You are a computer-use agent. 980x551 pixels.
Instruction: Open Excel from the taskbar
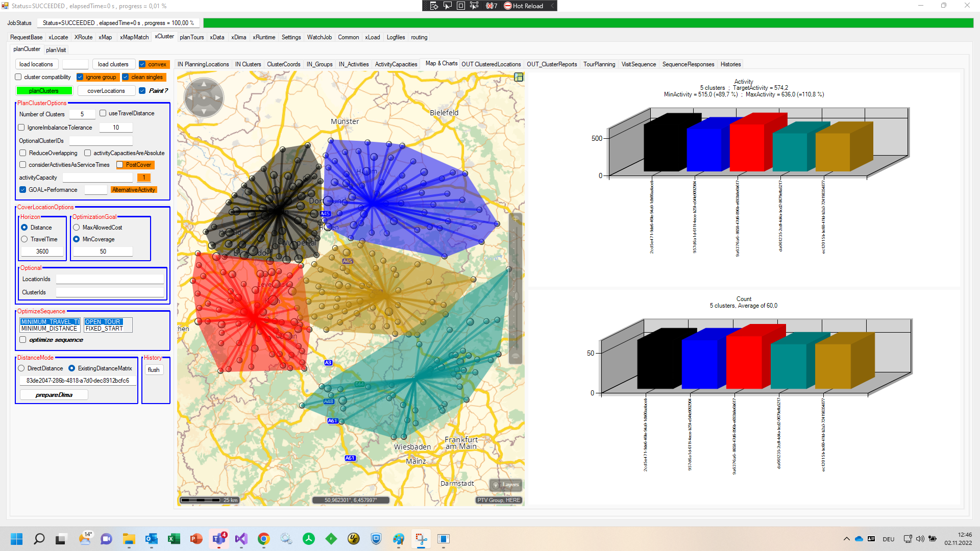click(x=174, y=539)
